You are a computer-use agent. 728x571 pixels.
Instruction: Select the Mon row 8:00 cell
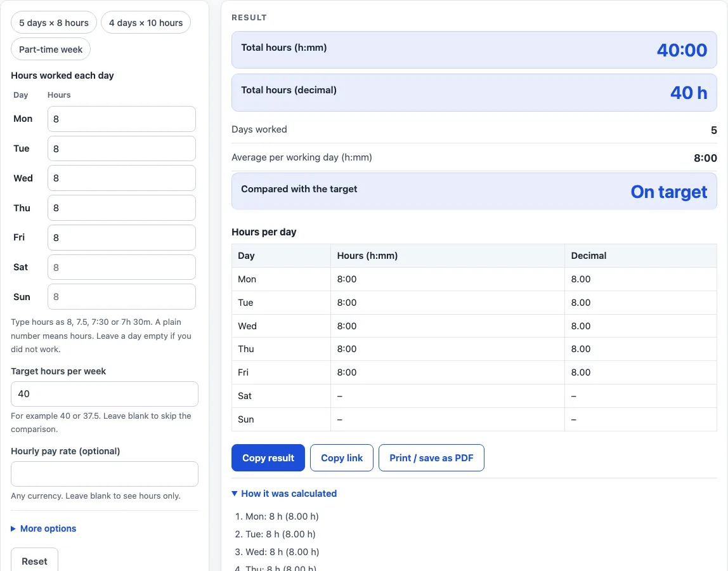click(448, 279)
